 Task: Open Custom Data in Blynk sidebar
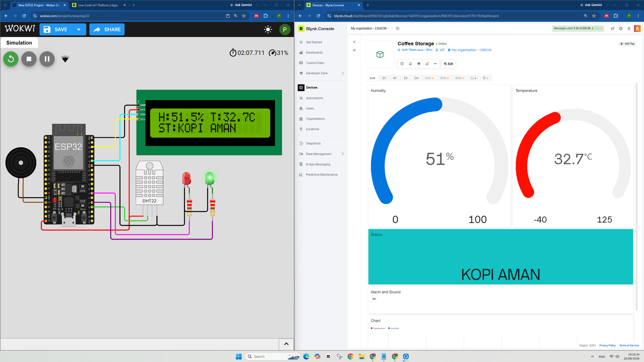315,63
